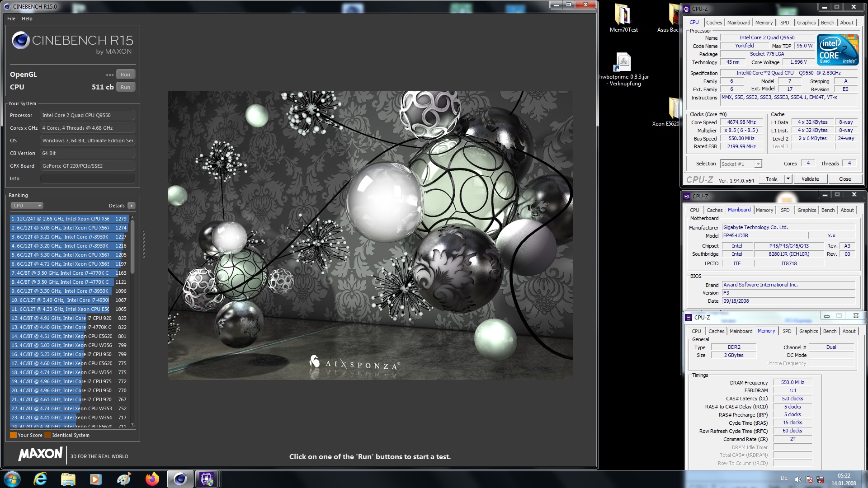Launch Firefox from the taskbar
The height and width of the screenshot is (488, 868).
(152, 479)
